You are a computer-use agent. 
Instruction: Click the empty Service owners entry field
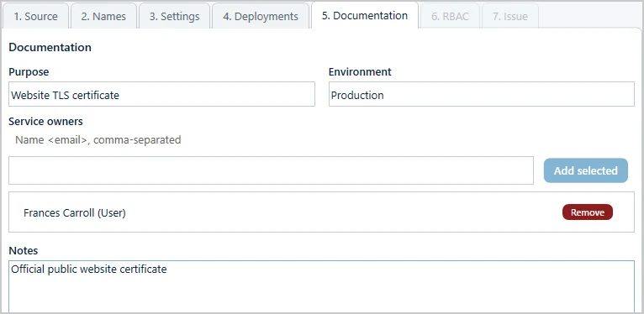tap(271, 170)
